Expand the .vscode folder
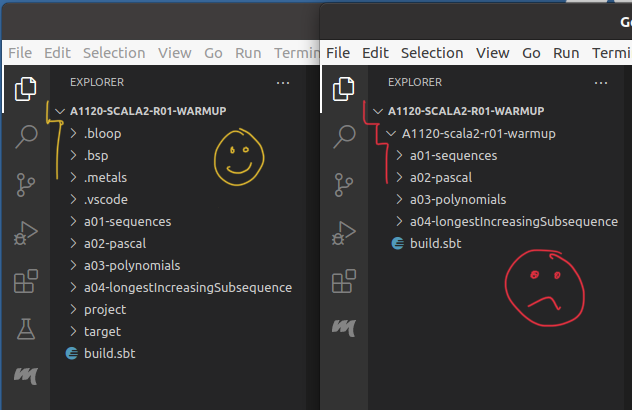The image size is (632, 410). (x=106, y=199)
